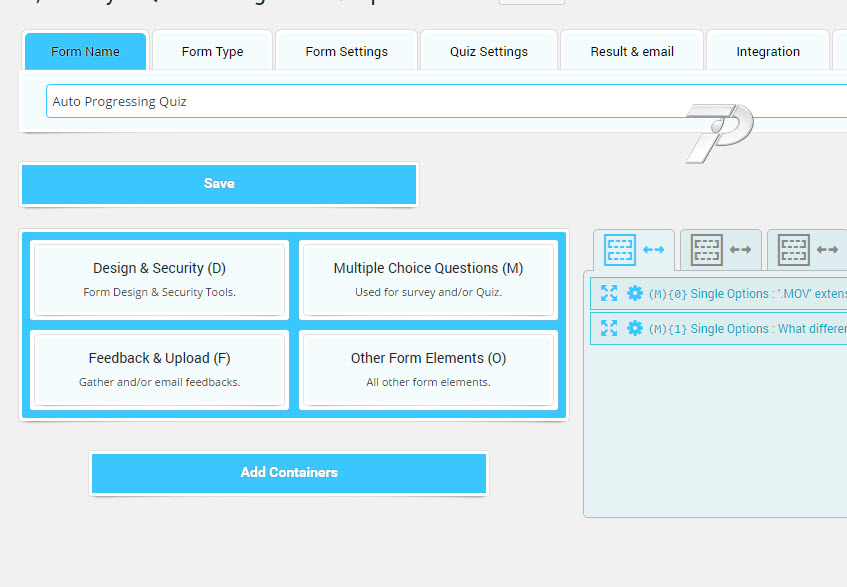Click the move icon on the {1} question row
Screen dimensions: 847x587
tap(608, 328)
